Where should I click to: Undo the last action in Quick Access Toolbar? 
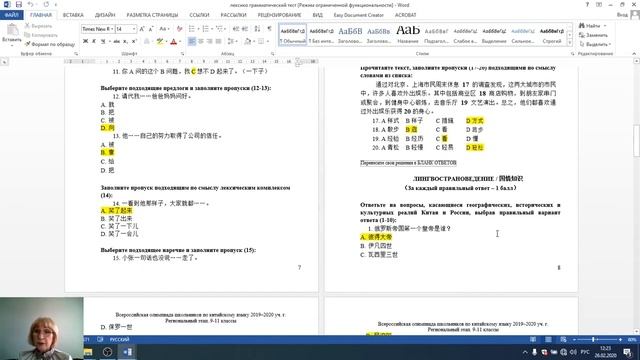click(31, 4)
